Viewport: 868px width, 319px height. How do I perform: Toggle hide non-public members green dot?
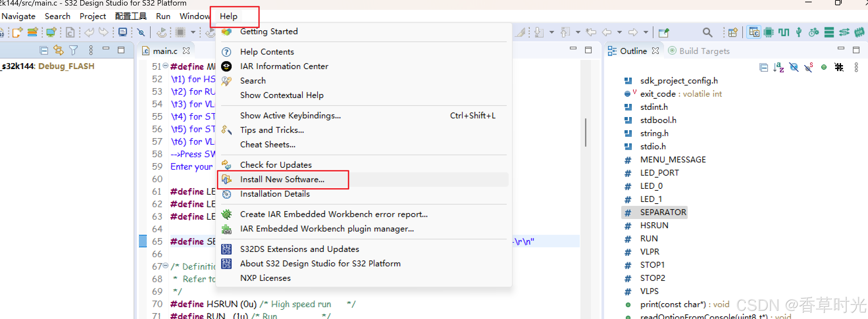click(824, 67)
